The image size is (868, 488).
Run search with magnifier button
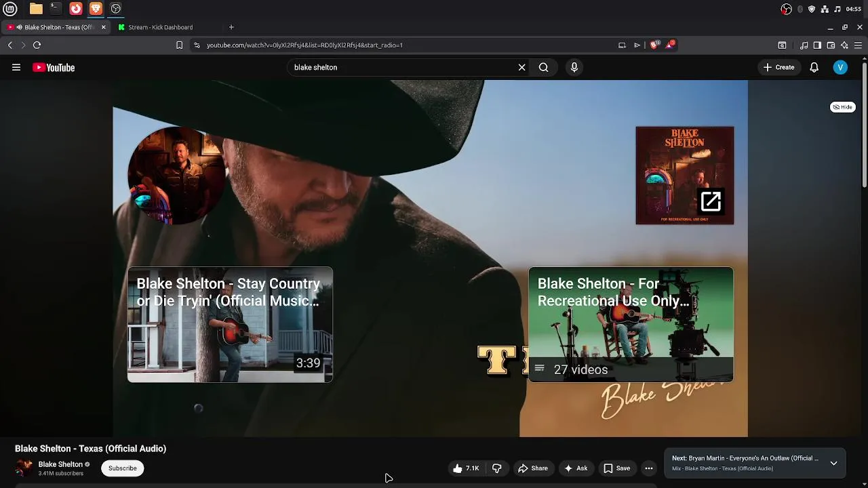click(x=543, y=67)
